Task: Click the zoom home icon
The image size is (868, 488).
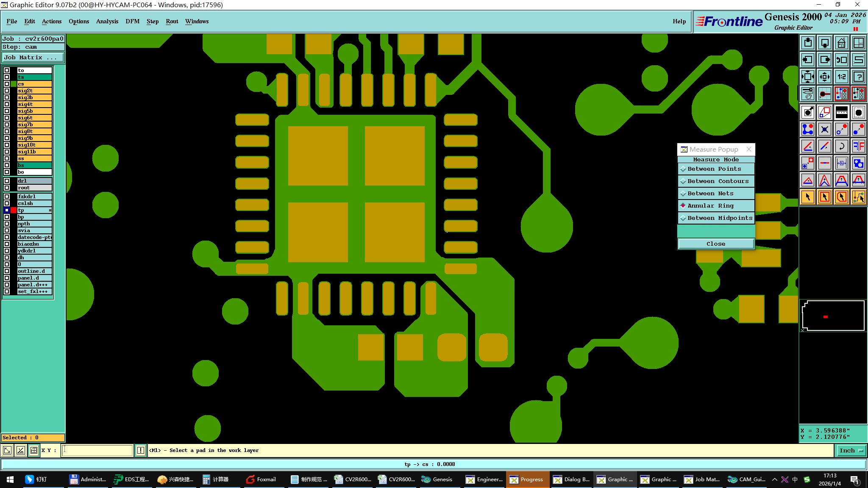Action: click(x=841, y=43)
